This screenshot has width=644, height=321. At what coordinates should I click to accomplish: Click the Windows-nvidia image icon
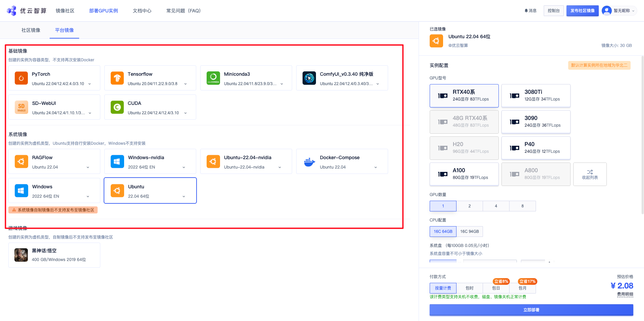click(x=117, y=162)
